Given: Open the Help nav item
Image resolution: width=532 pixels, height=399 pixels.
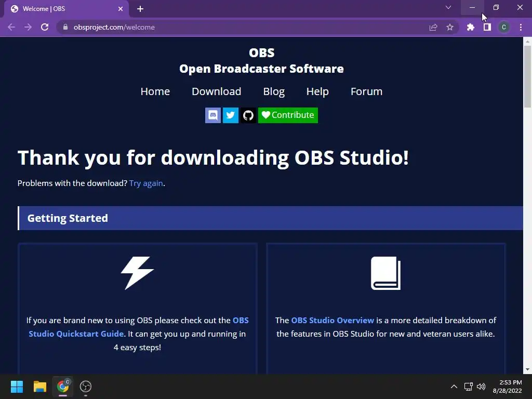Looking at the screenshot, I should (317, 91).
